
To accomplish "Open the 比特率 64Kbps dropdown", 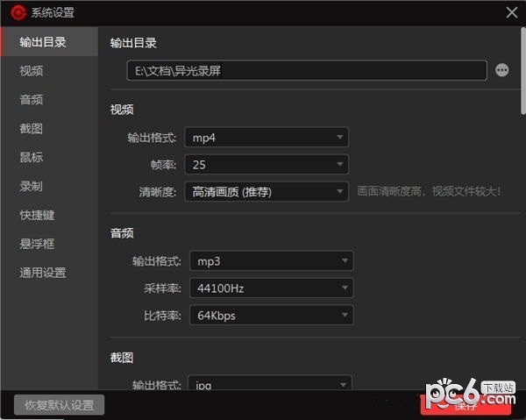I will coord(271,315).
